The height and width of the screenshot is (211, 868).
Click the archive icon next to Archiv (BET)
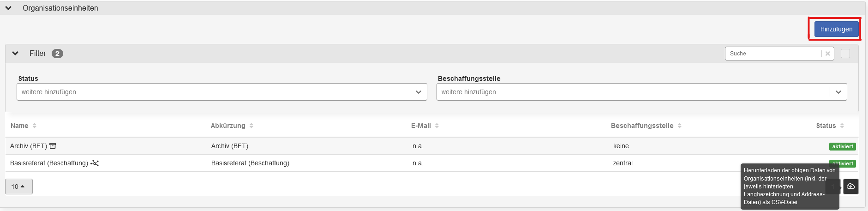53,146
